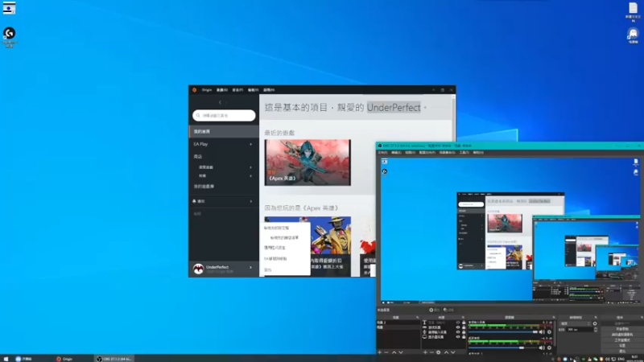Open the Windows Start button
The width and height of the screenshot is (644, 362).
6,359
